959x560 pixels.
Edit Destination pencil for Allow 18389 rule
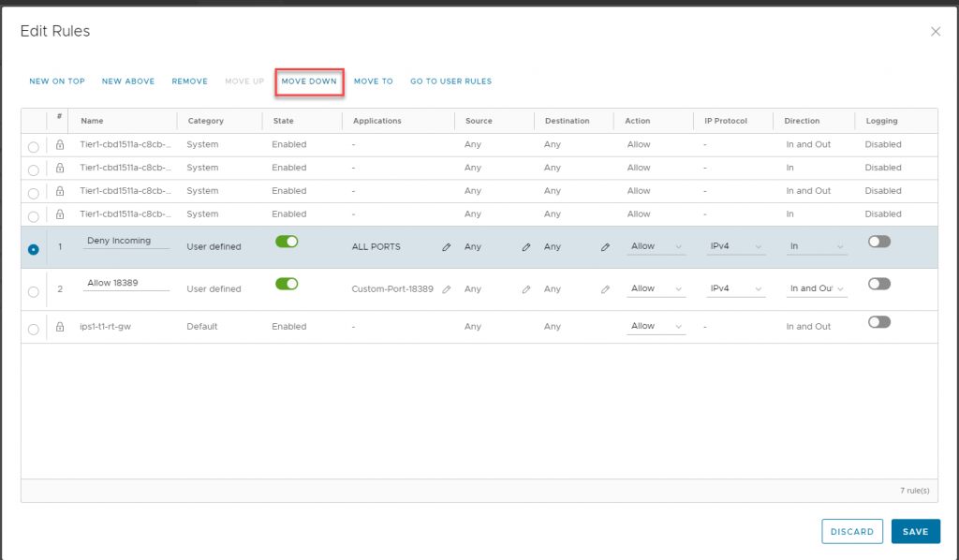coord(605,289)
